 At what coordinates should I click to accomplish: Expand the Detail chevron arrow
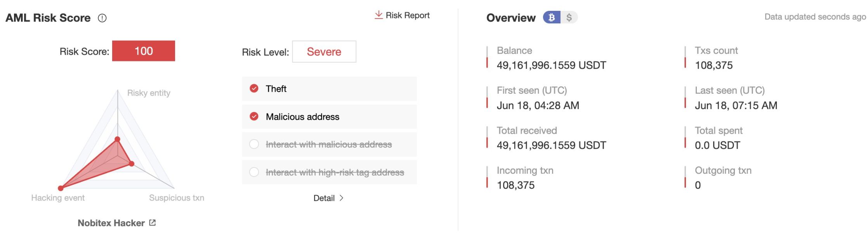coord(342,198)
